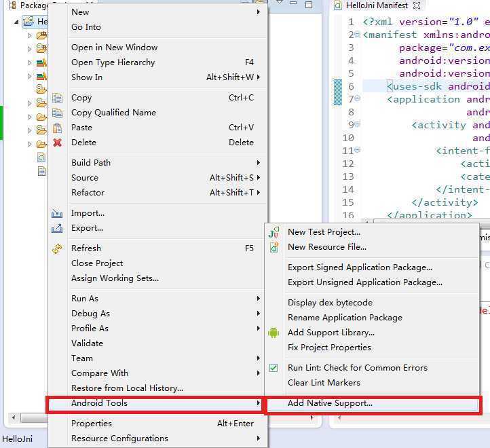Image resolution: width=490 pixels, height=448 pixels.
Task: Collapse the manifest element fold marker
Action: (x=357, y=34)
